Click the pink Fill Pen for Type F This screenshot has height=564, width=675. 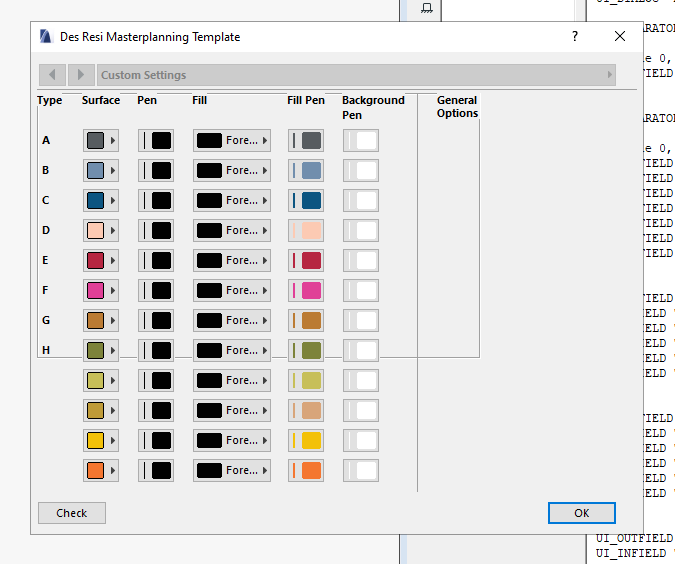click(306, 291)
